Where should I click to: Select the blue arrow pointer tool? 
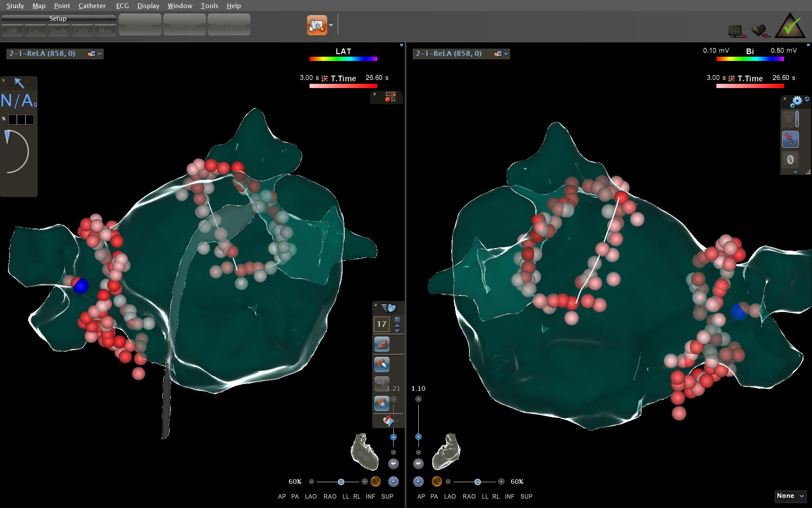pos(19,83)
